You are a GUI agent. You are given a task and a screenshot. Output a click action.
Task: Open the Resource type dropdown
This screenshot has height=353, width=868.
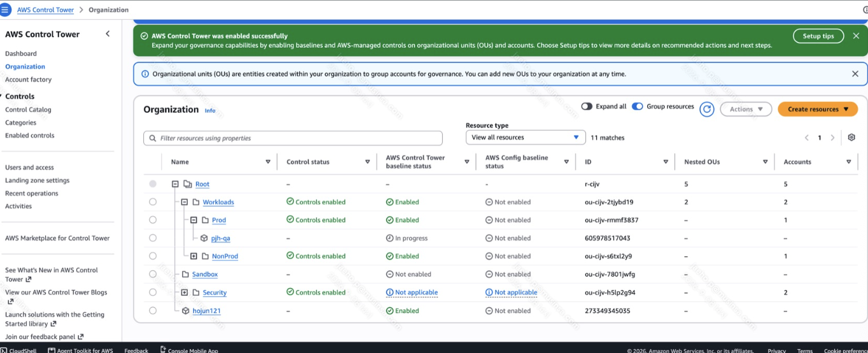coord(526,137)
